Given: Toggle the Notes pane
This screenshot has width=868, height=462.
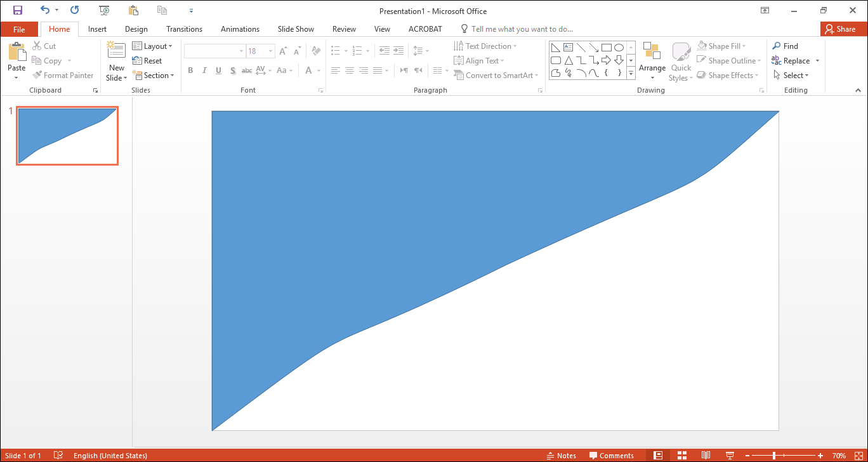Looking at the screenshot, I should pos(561,456).
